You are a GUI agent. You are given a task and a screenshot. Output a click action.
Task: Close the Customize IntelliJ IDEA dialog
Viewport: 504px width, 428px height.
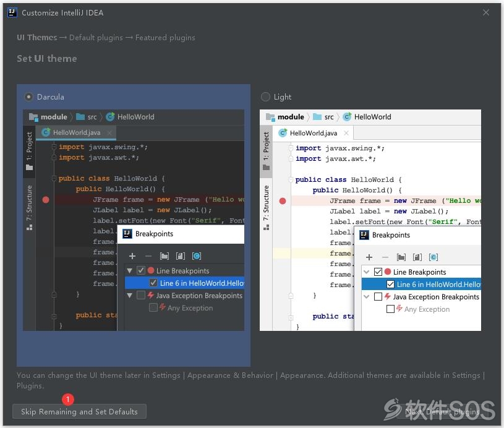(485, 12)
